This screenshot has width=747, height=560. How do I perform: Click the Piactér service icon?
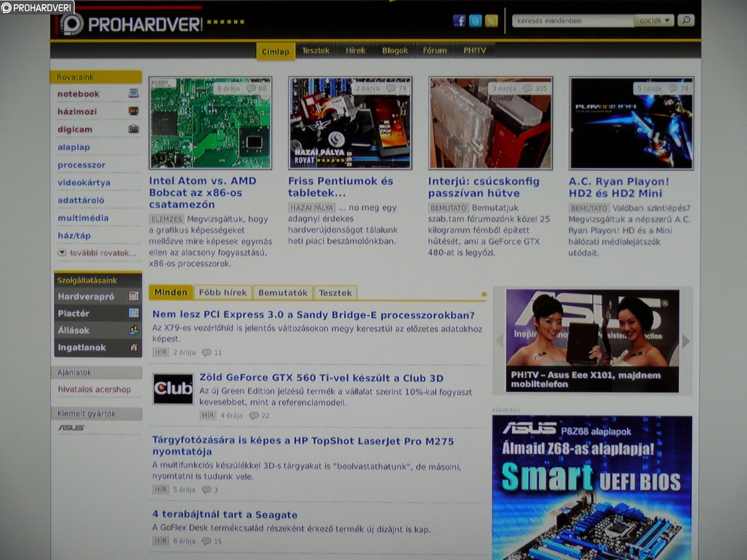point(134,313)
